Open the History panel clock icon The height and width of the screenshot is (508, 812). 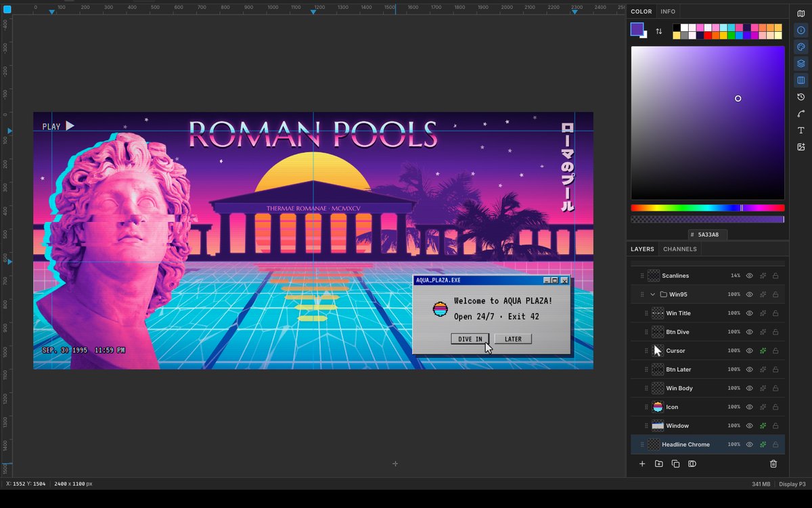(801, 97)
